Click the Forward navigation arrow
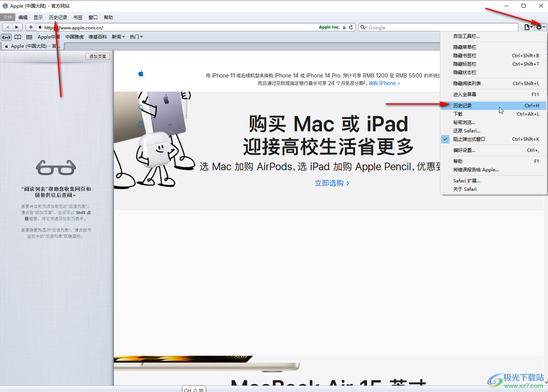Viewport: 548px width, 392px height. point(17,27)
